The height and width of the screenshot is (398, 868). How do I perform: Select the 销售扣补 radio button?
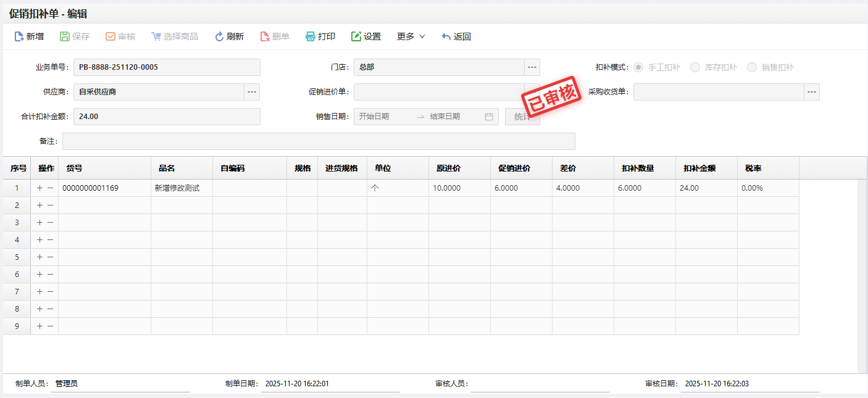752,67
